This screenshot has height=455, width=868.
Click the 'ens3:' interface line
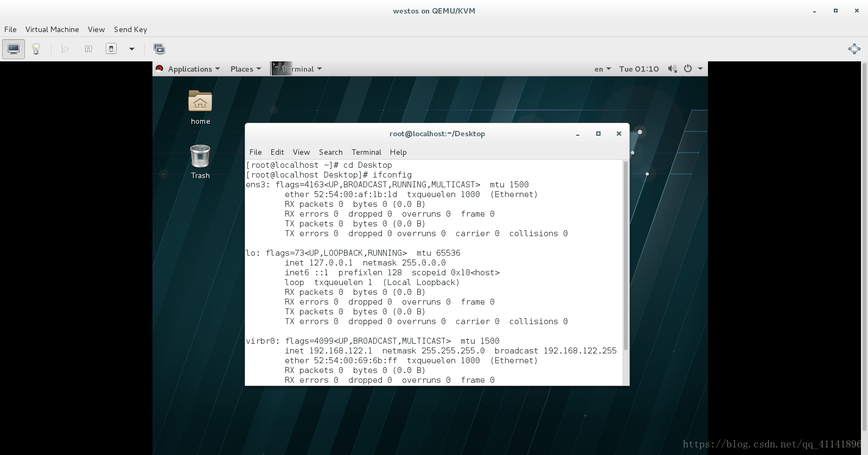coord(387,185)
